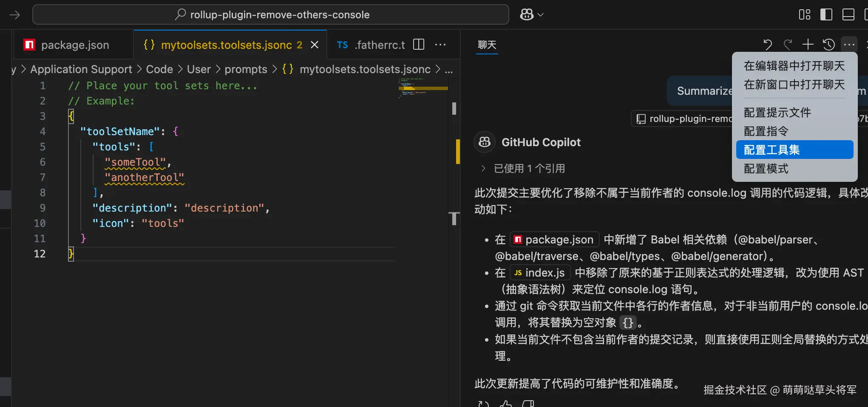The image size is (868, 407).
Task: Click the command center search field
Action: point(271,15)
